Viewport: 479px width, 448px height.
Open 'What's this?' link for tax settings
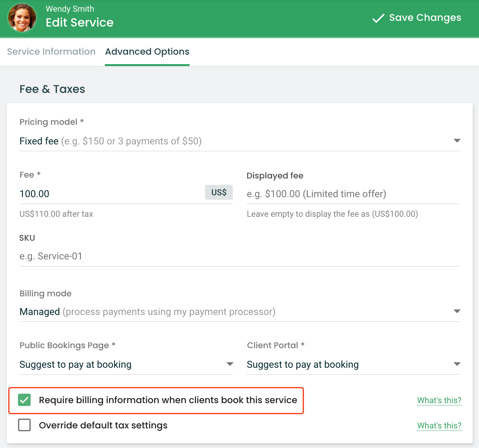click(439, 426)
